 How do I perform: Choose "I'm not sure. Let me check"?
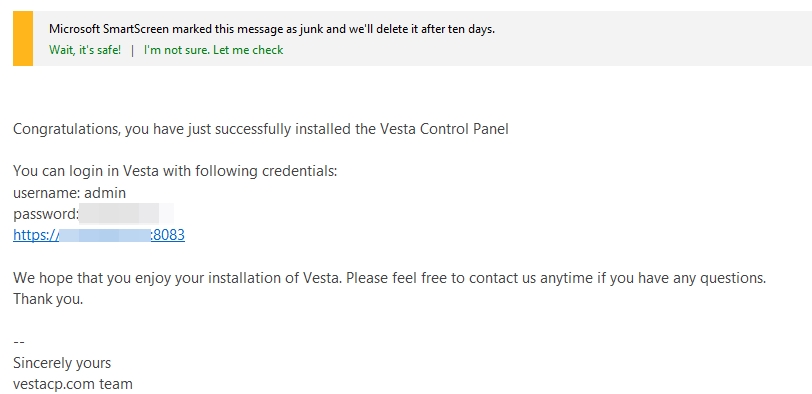tap(213, 50)
